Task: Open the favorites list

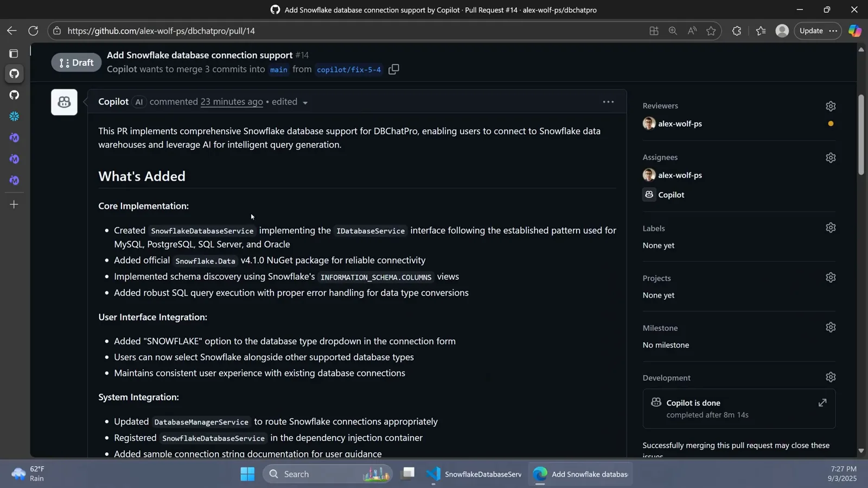Action: pyautogui.click(x=761, y=31)
